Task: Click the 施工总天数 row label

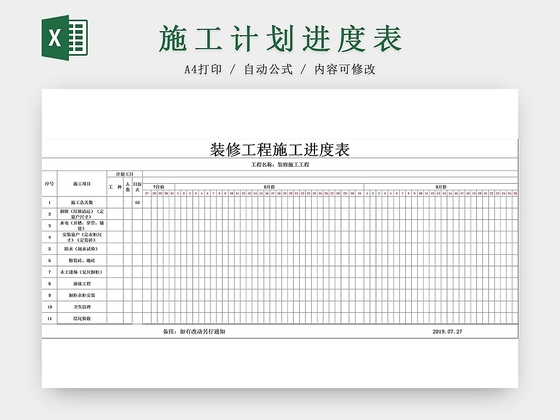Action: tap(82, 202)
